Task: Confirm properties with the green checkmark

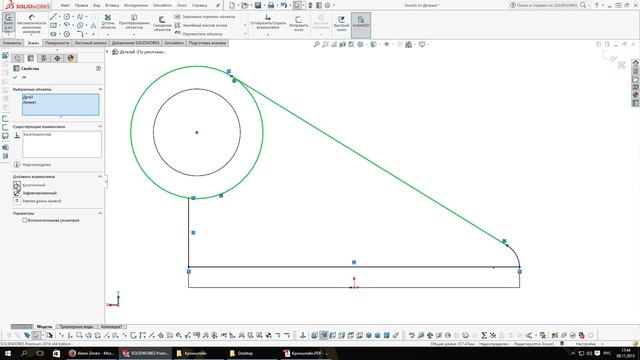Action: pyautogui.click(x=16, y=77)
